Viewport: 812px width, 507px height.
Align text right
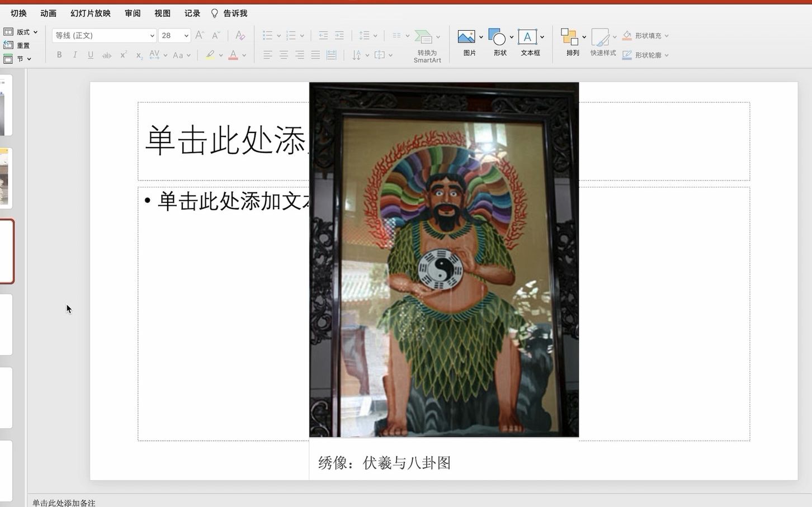[300, 55]
